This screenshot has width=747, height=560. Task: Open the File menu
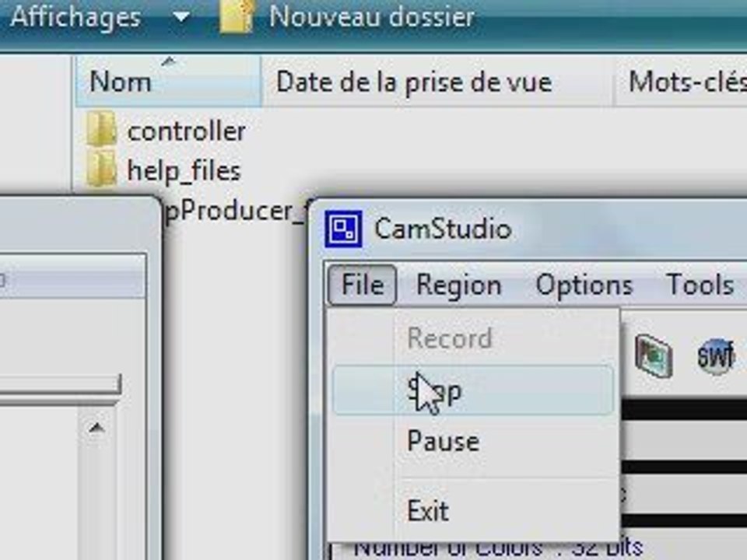pyautogui.click(x=362, y=285)
